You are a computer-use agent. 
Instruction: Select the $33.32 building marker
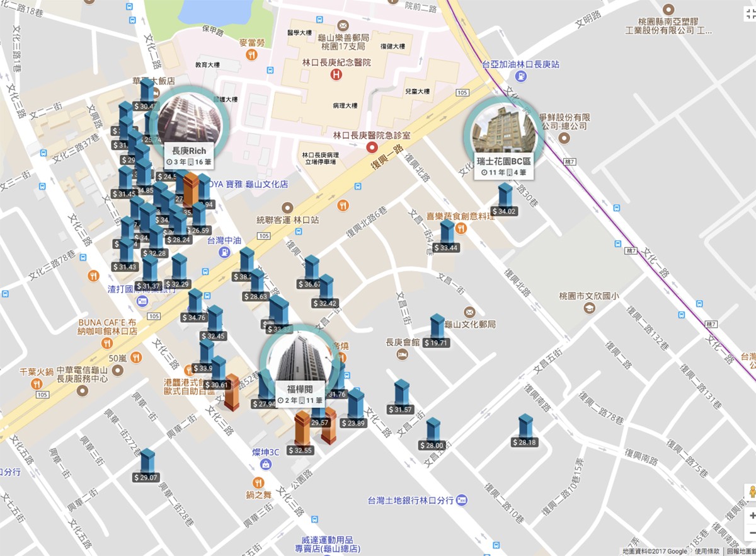click(x=278, y=315)
